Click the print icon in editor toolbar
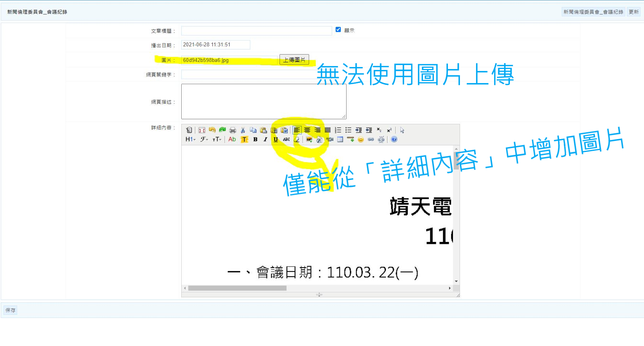644x346 pixels. click(233, 130)
